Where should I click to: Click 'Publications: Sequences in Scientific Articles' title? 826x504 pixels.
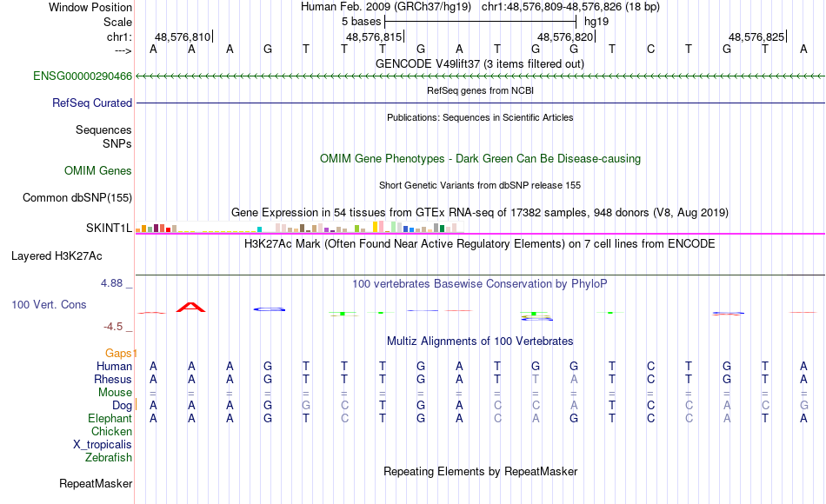(480, 117)
